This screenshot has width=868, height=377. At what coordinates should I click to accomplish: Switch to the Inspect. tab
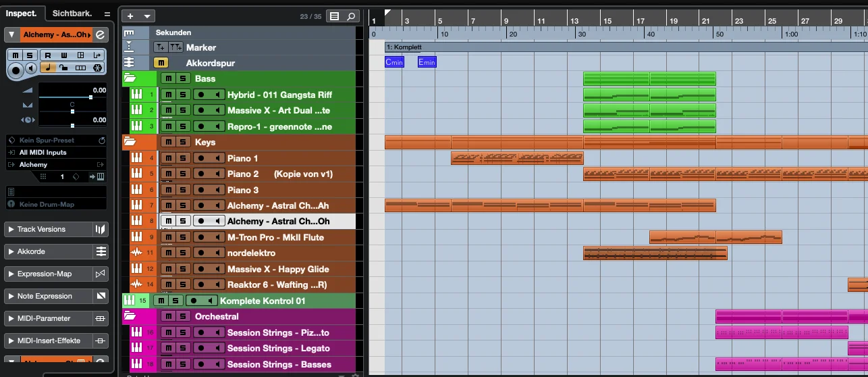22,14
